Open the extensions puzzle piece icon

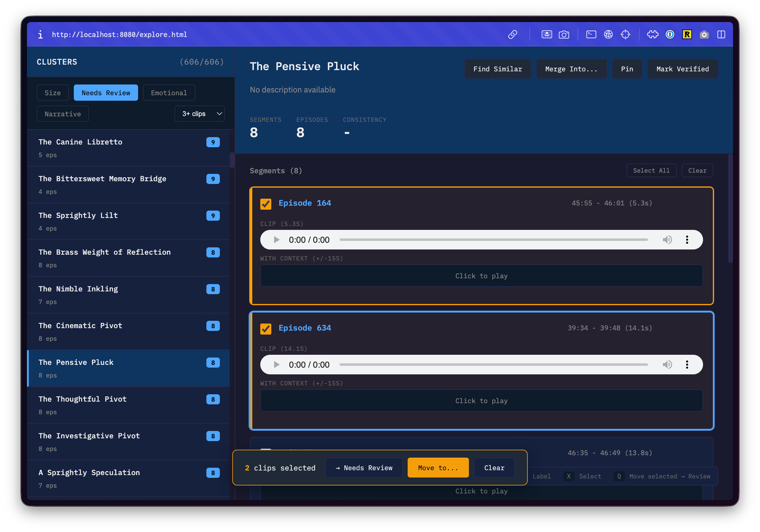point(653,34)
